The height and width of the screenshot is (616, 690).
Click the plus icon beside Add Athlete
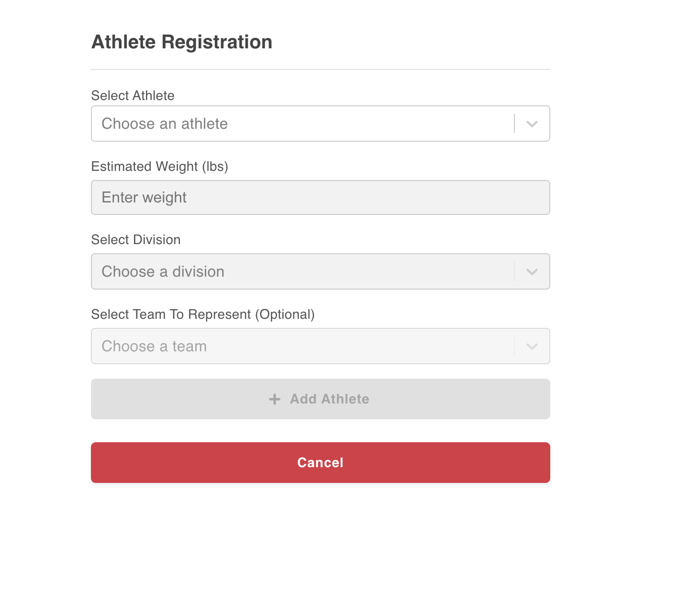click(275, 399)
